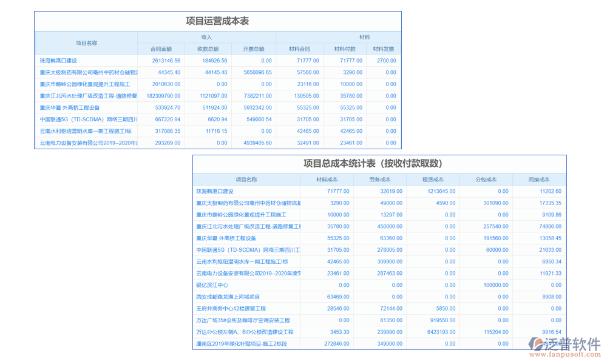Sort by the 间接成本 column header
Image resolution: width=607 pixels, height=364 pixels.
(x=539, y=180)
